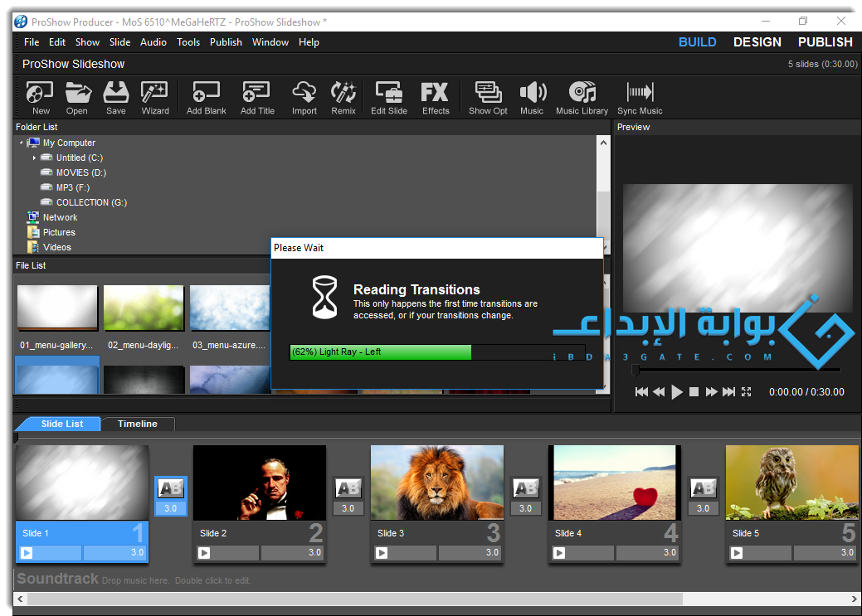Screen dimensions: 862x616
Task: Open the File menu
Action: click(x=32, y=42)
